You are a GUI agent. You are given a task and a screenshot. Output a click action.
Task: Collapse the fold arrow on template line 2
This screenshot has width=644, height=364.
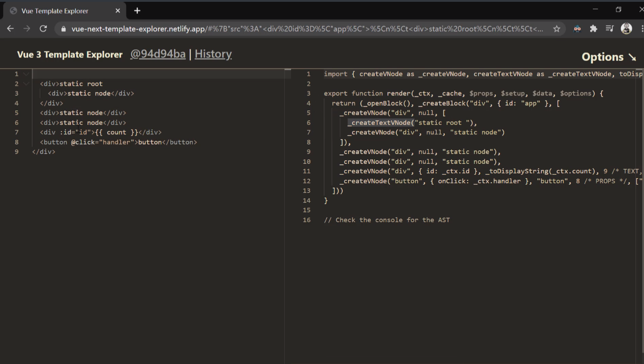click(26, 83)
